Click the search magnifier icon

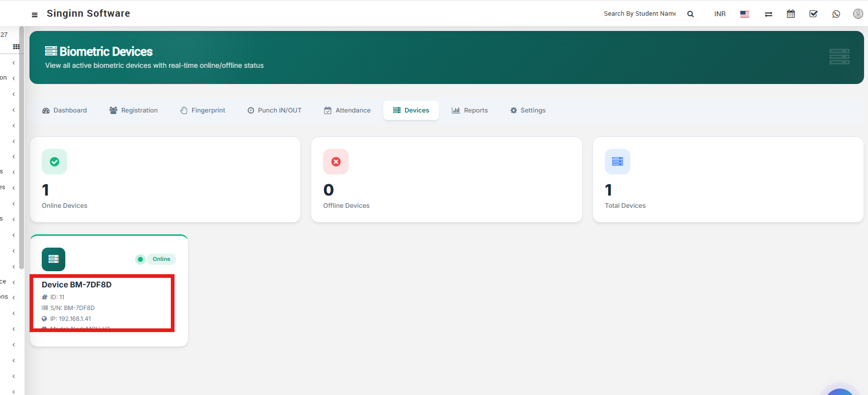[690, 14]
